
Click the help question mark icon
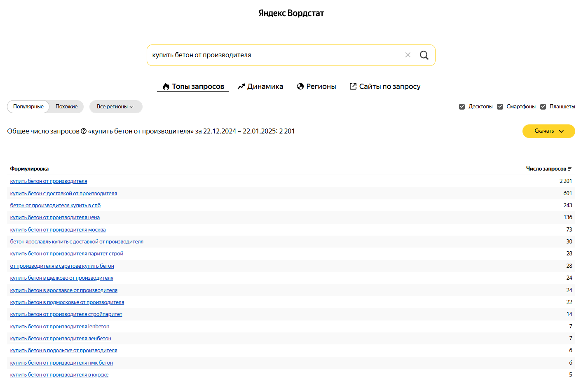tap(84, 131)
